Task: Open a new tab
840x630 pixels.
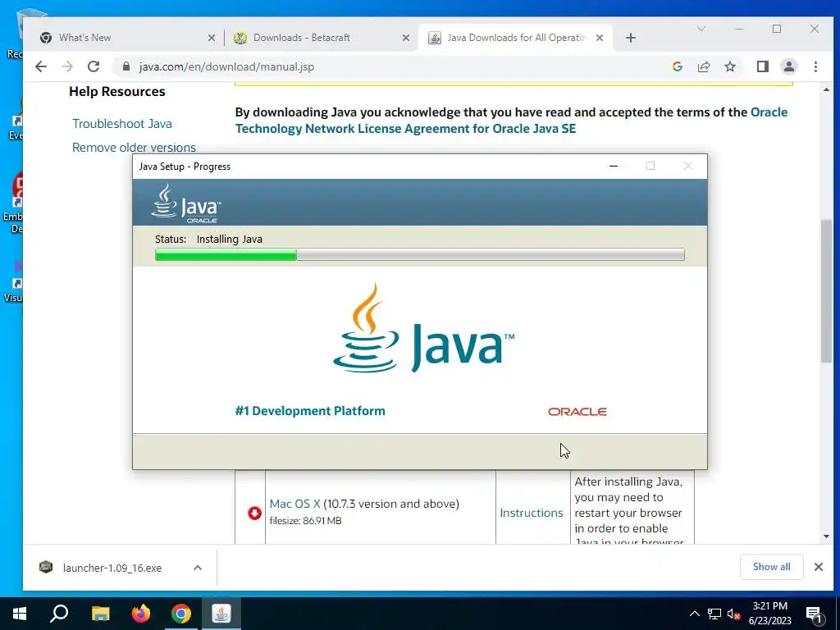Action: point(631,38)
